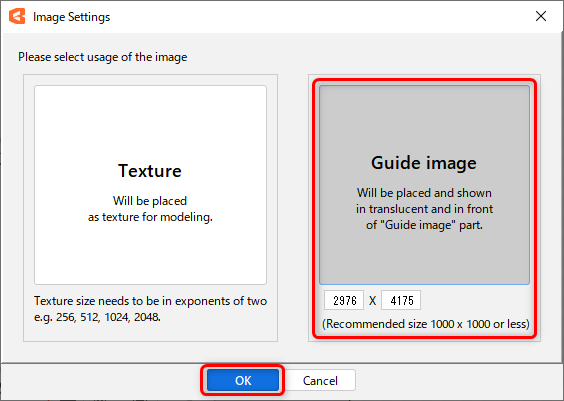Click the "Texture size needs to be in exponents" note

point(150,301)
